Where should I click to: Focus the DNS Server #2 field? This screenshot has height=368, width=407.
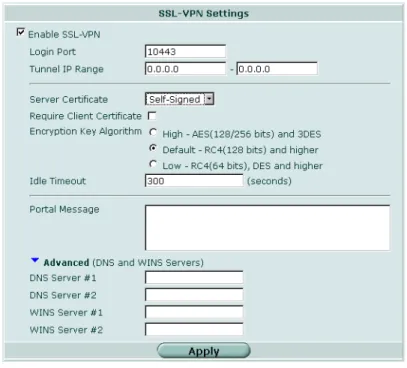194,295
